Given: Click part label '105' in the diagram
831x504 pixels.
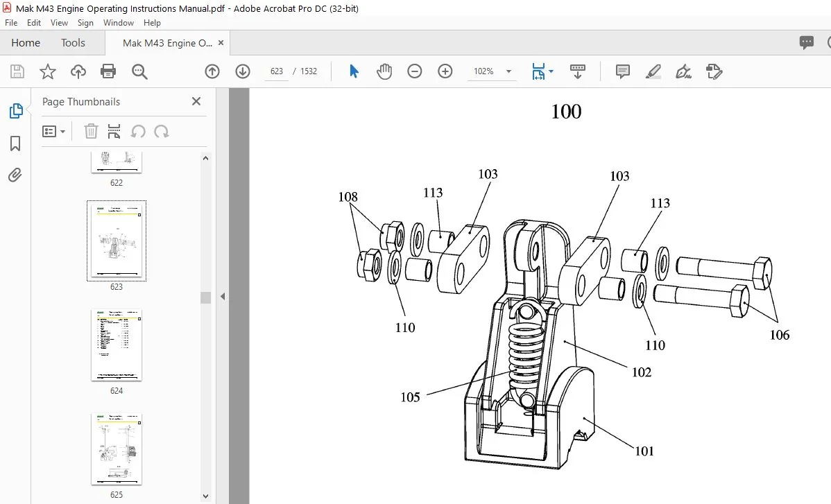Looking at the screenshot, I should tap(410, 397).
